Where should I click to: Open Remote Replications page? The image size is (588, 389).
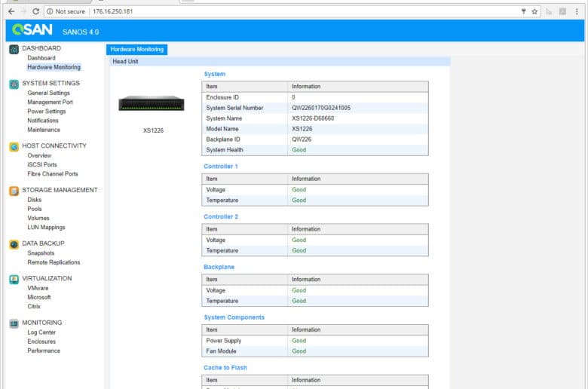click(x=54, y=262)
